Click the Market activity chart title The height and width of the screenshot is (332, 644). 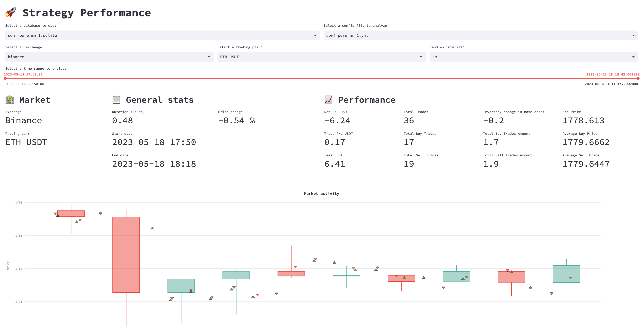321,194
